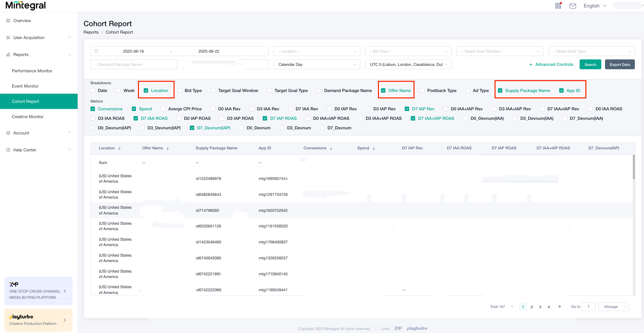This screenshot has width=644, height=333.
Task: Click the pagination next-page arrow
Action: 559,307
